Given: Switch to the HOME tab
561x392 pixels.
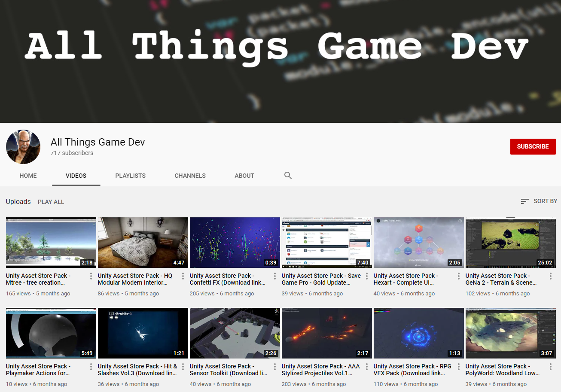Looking at the screenshot, I should [28, 176].
